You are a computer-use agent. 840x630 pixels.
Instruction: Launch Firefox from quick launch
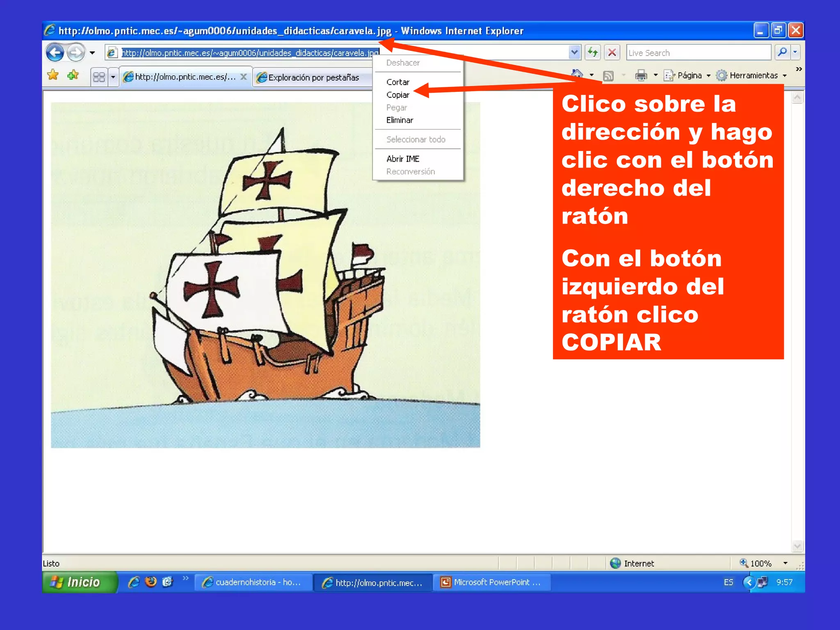point(151,582)
